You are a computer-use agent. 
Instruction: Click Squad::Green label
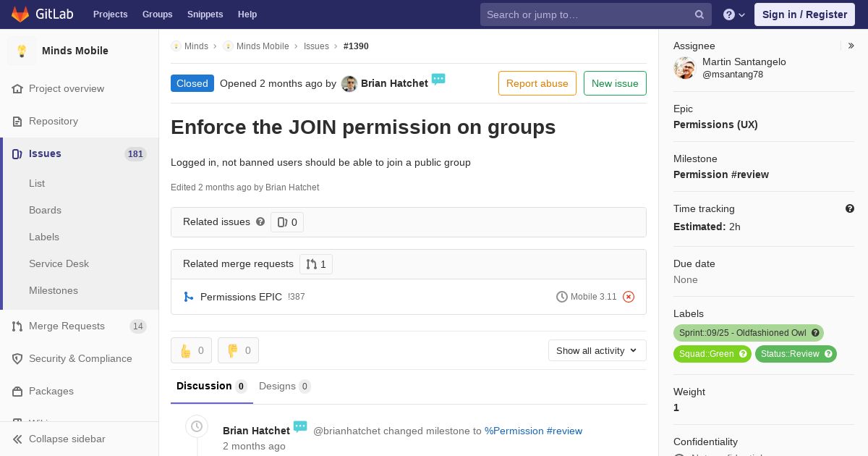(x=712, y=354)
